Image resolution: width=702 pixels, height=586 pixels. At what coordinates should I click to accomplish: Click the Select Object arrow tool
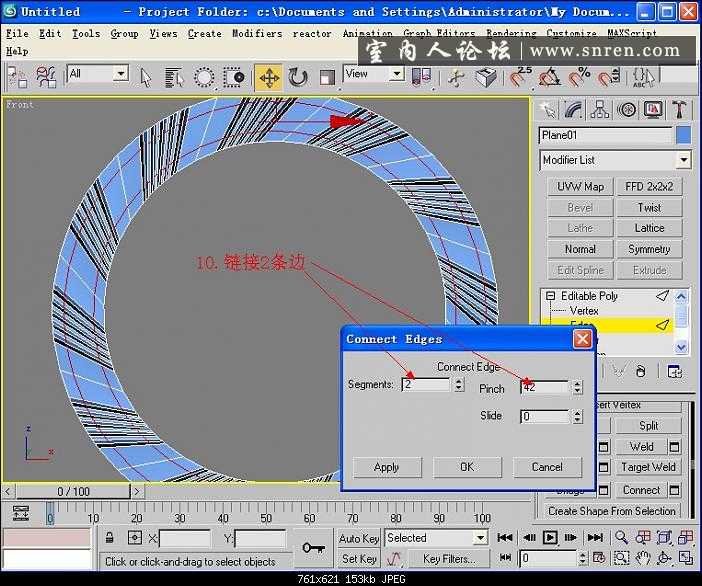pyautogui.click(x=146, y=77)
